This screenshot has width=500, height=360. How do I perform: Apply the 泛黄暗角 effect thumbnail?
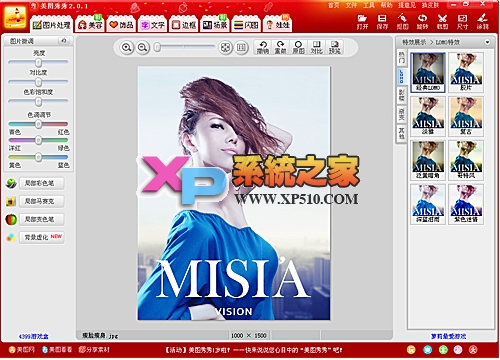coord(428,160)
